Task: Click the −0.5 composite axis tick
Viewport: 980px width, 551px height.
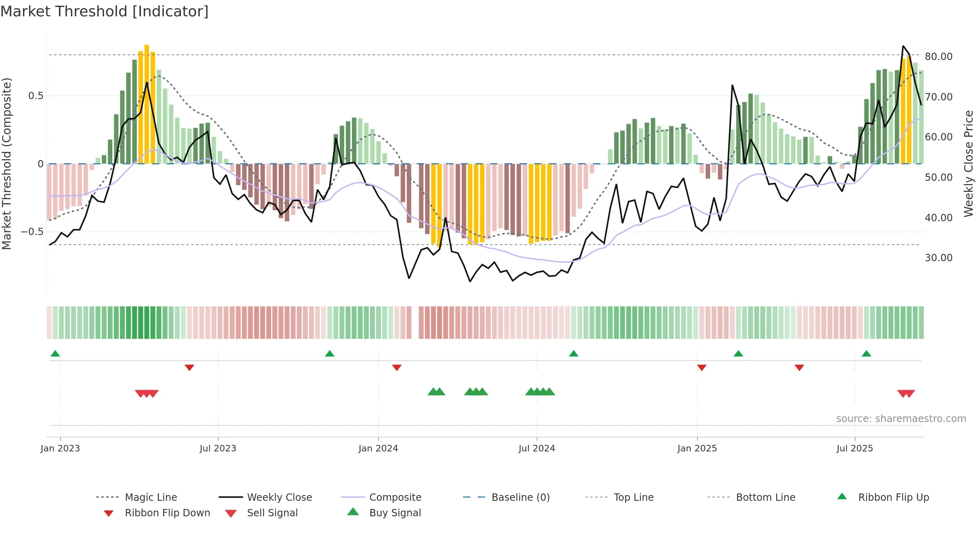Action: 32,232
